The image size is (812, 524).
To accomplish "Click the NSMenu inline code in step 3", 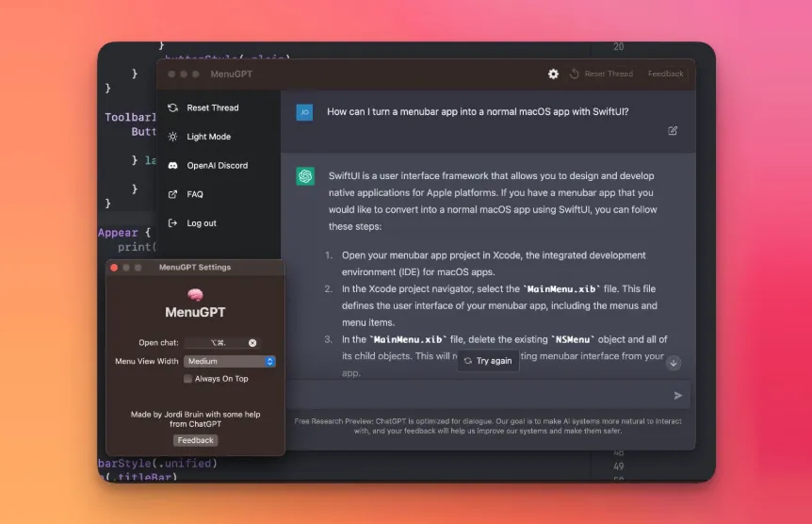I will click(x=572, y=339).
